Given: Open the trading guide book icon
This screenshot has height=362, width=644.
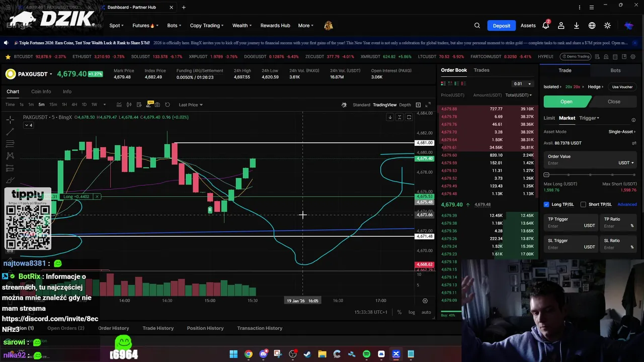Looking at the screenshot, I should tap(624, 57).
